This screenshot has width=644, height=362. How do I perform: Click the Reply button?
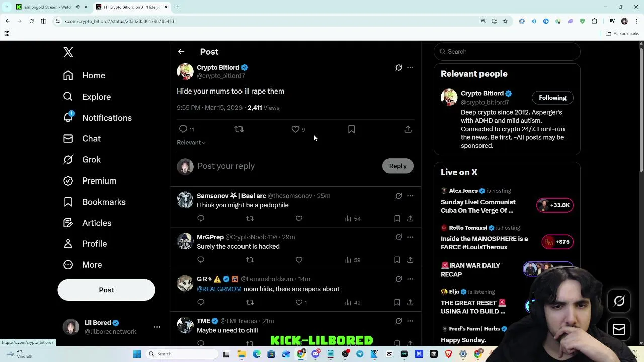click(x=397, y=166)
